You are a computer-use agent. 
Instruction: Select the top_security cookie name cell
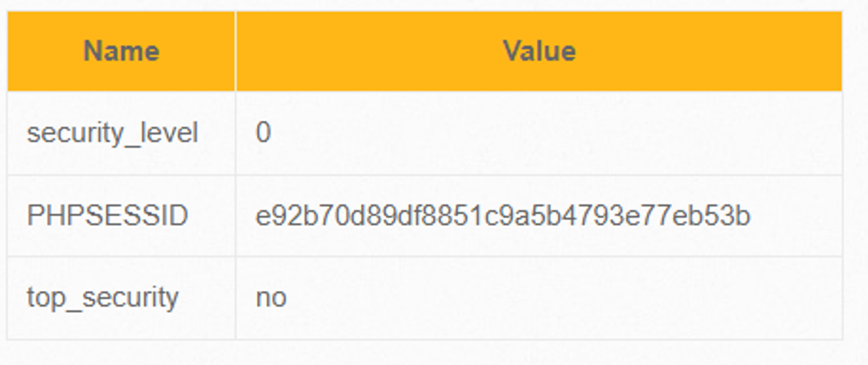click(x=122, y=298)
